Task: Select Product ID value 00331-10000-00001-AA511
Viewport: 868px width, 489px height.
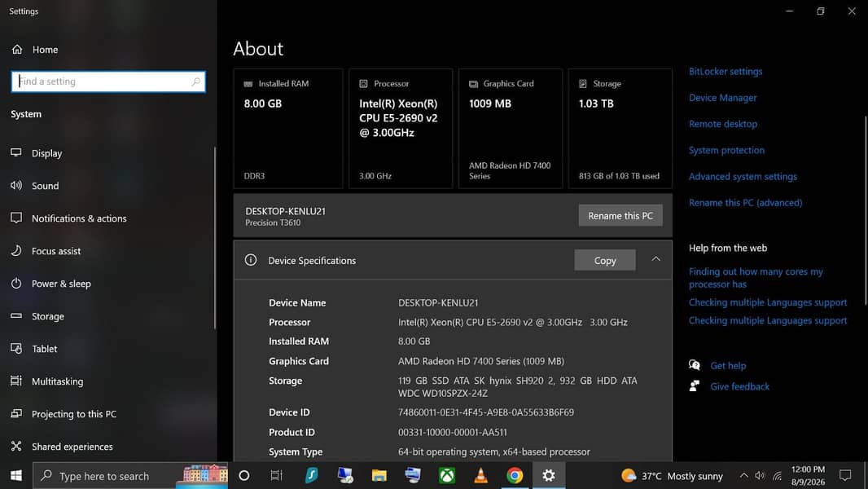Action: (x=452, y=433)
